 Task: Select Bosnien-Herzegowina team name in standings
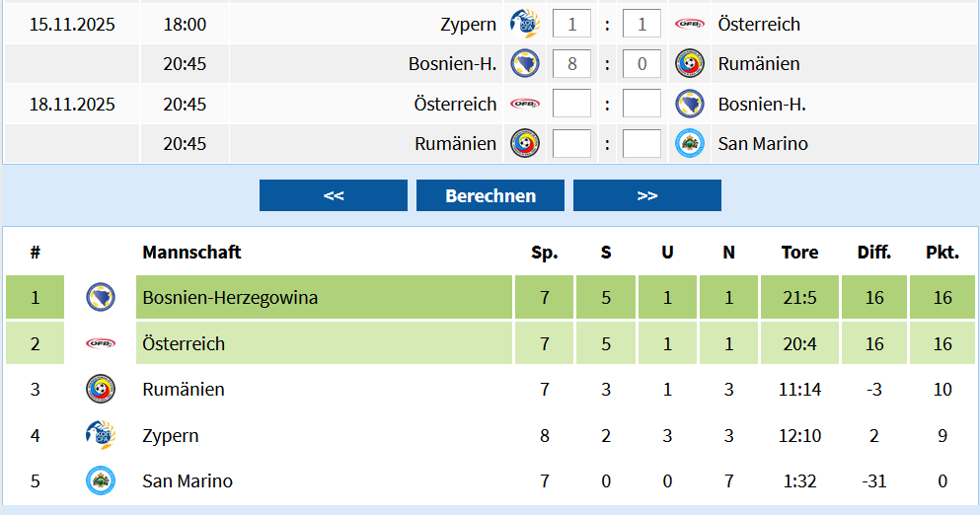point(230,297)
